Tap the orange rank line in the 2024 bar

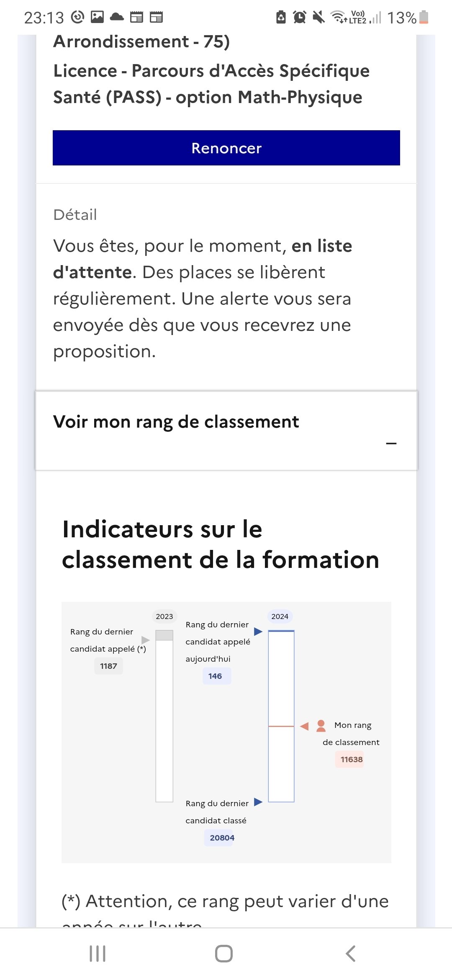pyautogui.click(x=281, y=726)
